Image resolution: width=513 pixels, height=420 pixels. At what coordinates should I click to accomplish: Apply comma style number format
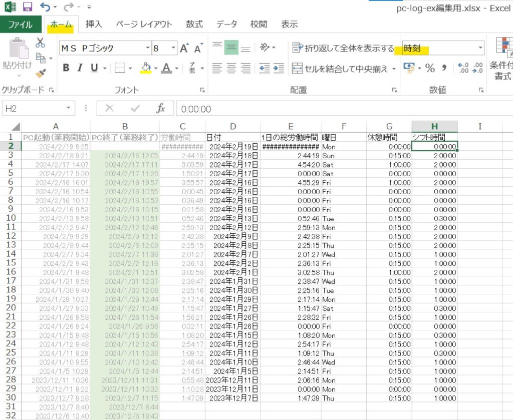pos(444,68)
